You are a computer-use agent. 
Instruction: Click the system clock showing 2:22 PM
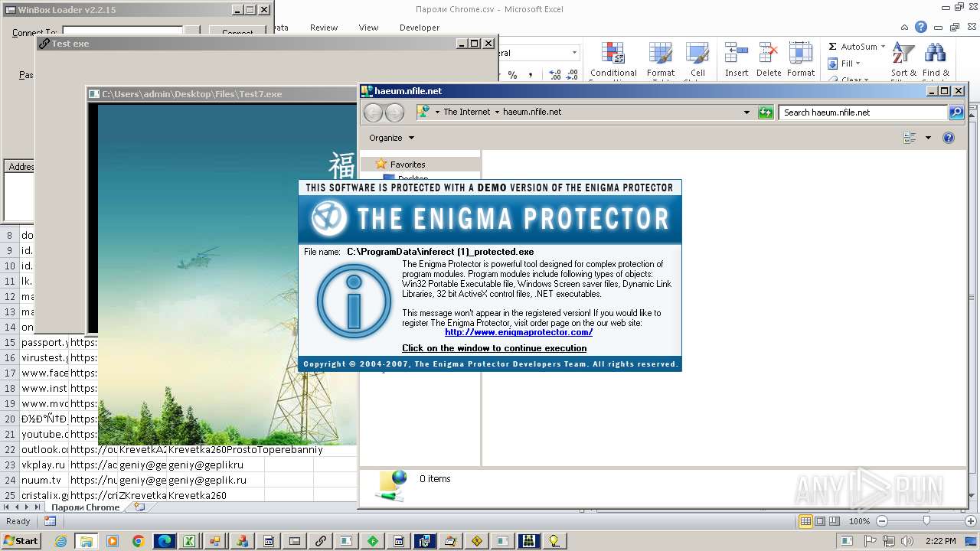click(940, 541)
